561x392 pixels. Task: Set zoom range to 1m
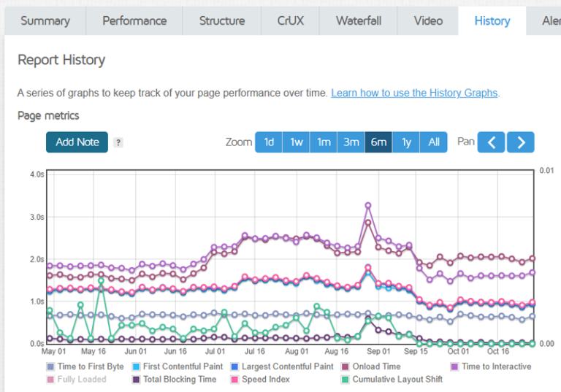click(324, 142)
